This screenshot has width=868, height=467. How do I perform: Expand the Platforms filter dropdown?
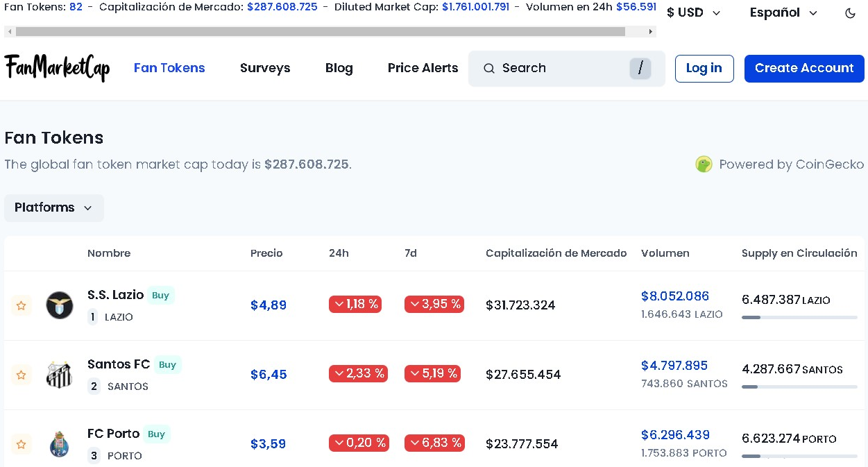[54, 208]
